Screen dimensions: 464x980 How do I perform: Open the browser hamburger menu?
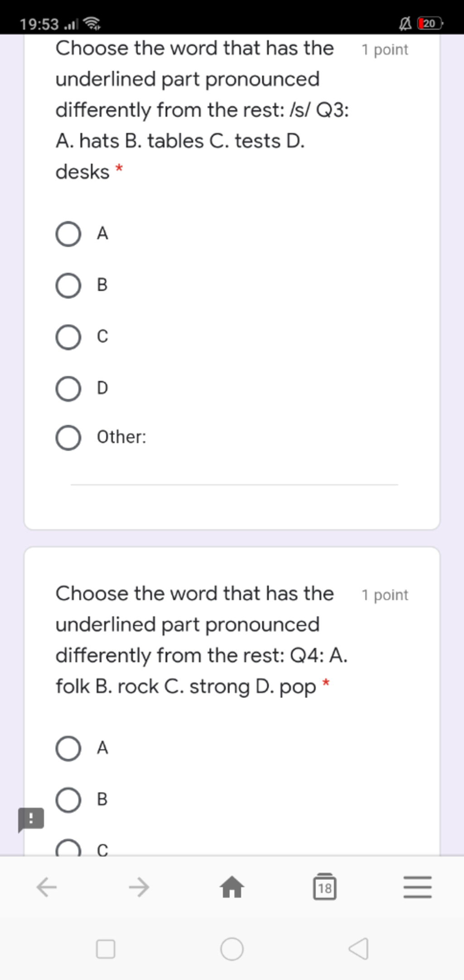point(417,887)
